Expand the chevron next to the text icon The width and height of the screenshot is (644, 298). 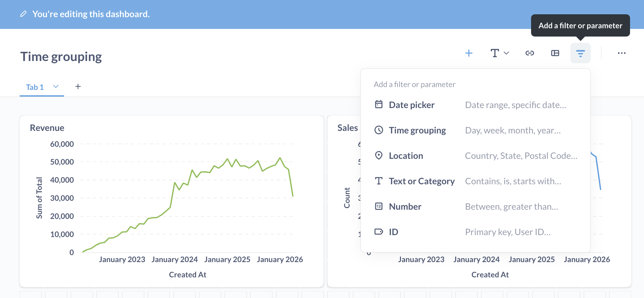507,53
